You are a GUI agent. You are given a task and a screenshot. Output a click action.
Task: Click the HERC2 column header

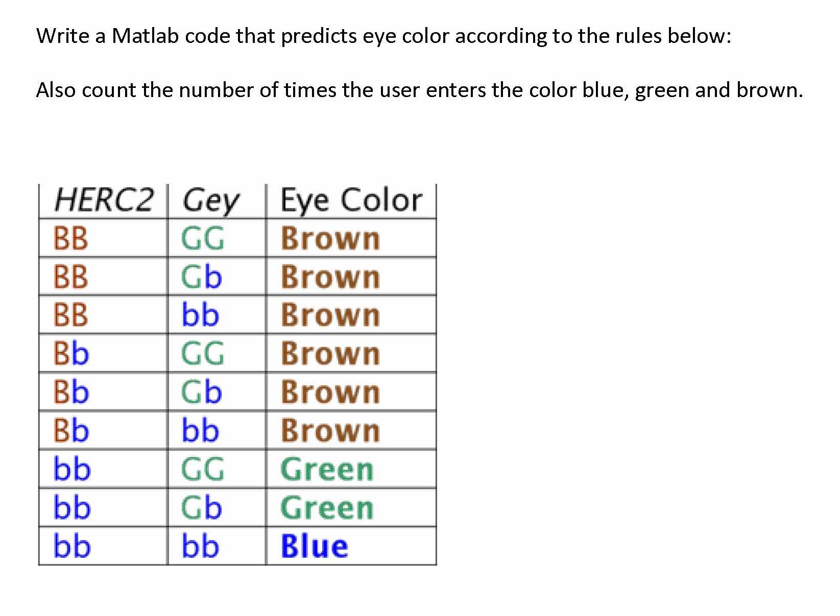coord(103,200)
